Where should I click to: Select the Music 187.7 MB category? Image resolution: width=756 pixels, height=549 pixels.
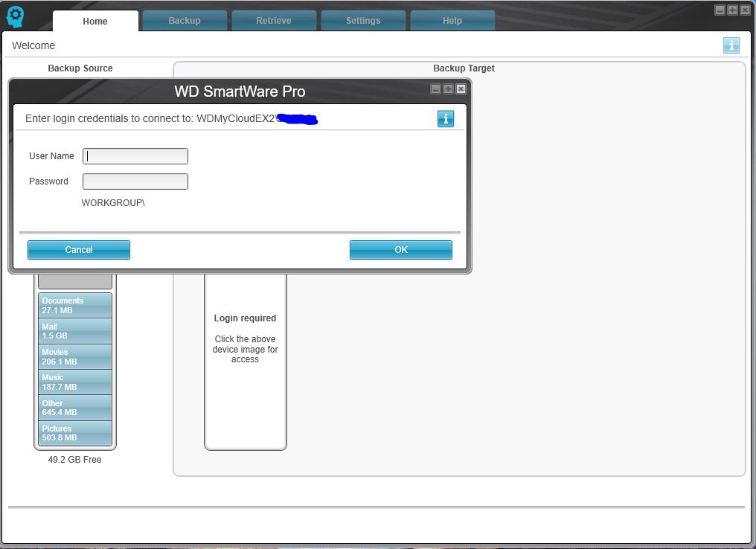(75, 382)
